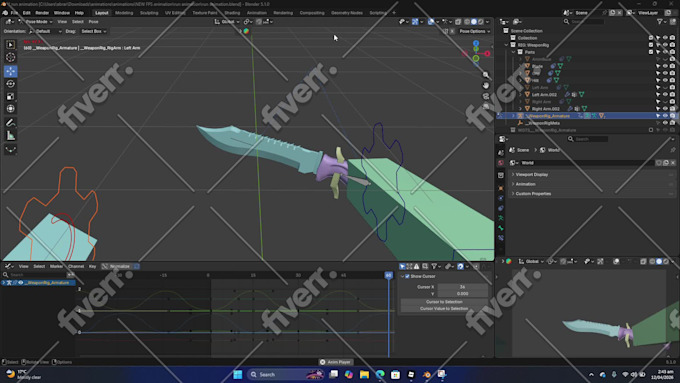Image resolution: width=680 pixels, height=383 pixels.
Task: Add a new workspace with plus button
Action: point(394,13)
